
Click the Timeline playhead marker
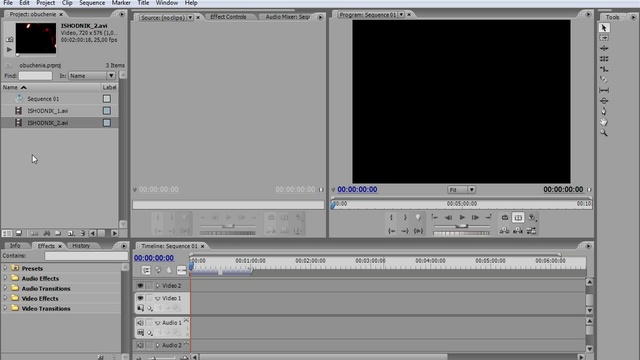[191, 266]
